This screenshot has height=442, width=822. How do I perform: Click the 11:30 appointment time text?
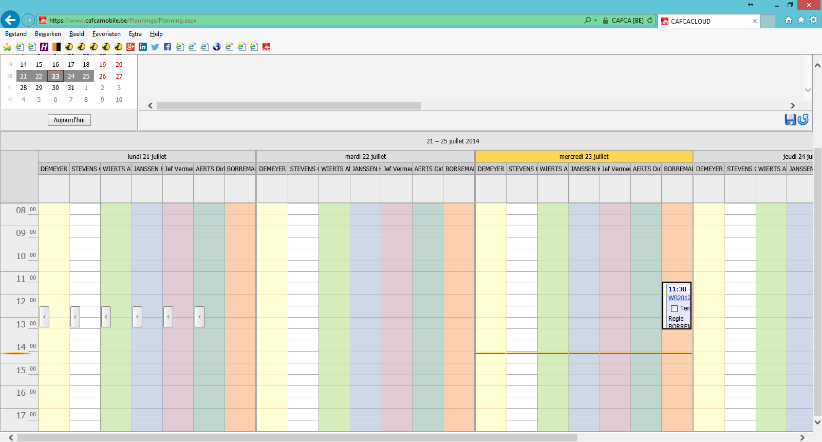click(x=677, y=289)
